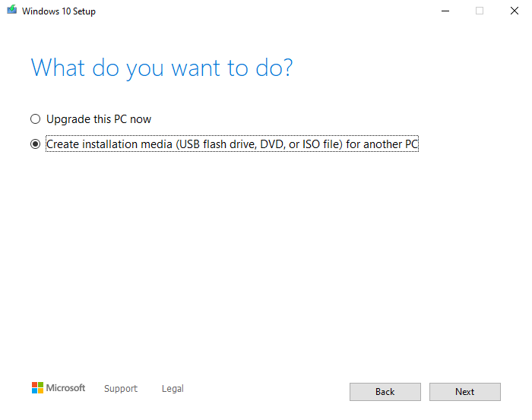Select the Create installation media radio circle

[35, 144]
